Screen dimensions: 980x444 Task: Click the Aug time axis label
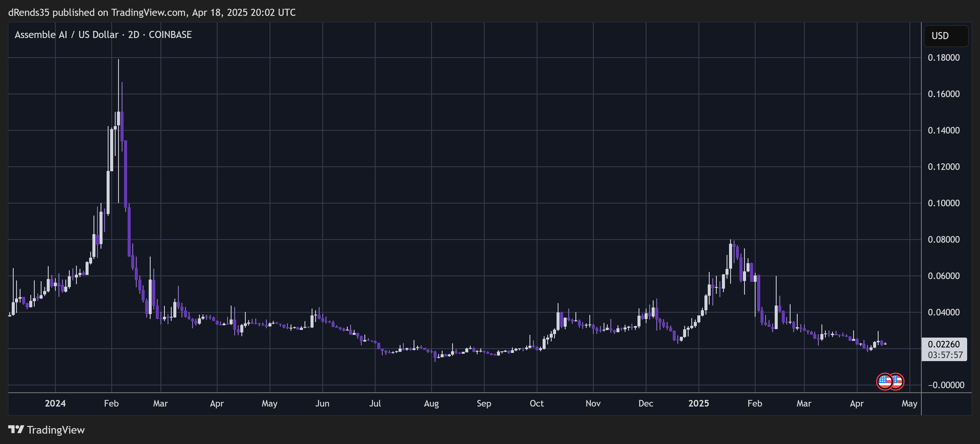431,404
